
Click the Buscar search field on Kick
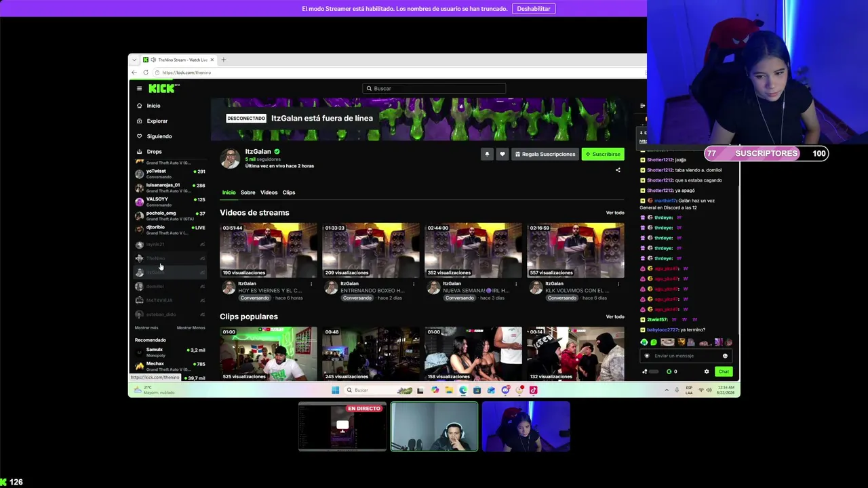point(434,88)
